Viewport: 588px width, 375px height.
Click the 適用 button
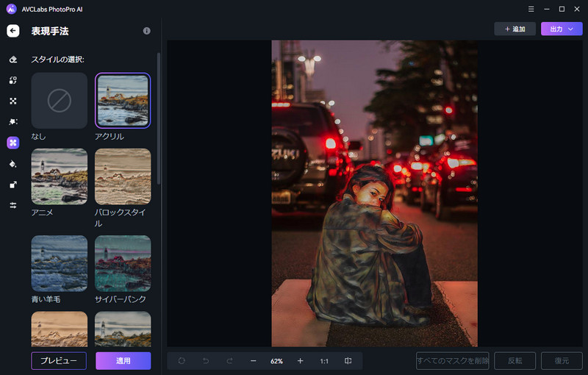coord(123,361)
